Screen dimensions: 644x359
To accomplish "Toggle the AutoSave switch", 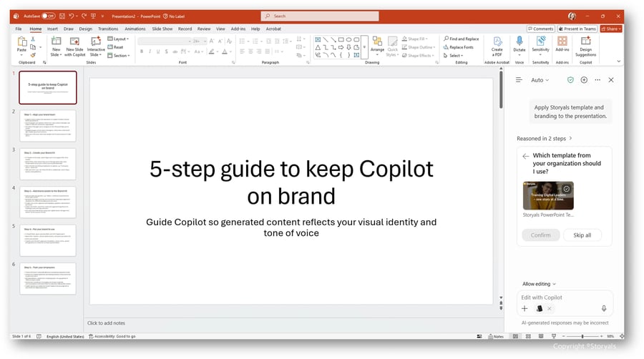I will 49,16.
